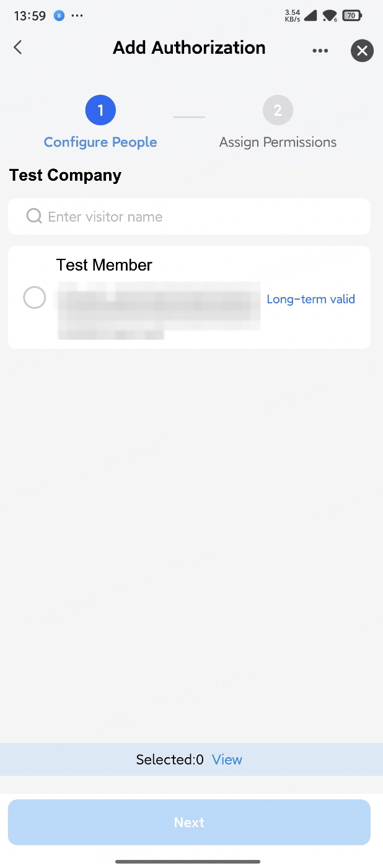Select the Test Member radio button
383x868 pixels.
[35, 298]
